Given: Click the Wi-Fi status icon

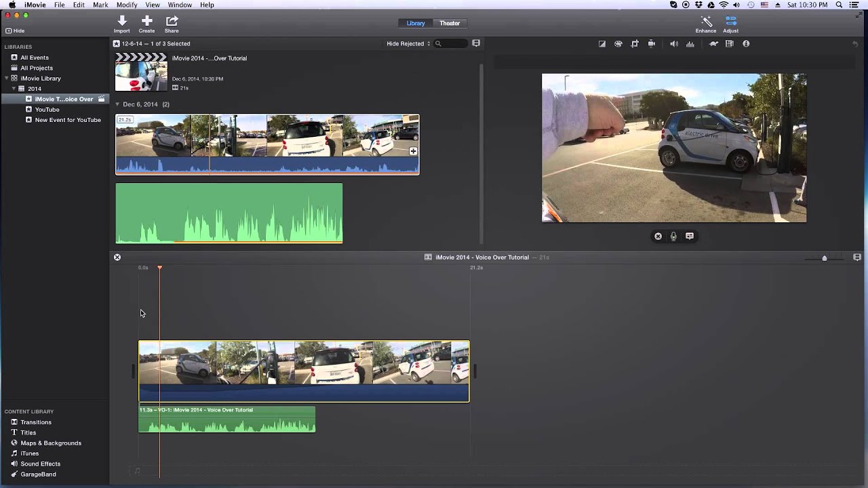Looking at the screenshot, I should [724, 5].
